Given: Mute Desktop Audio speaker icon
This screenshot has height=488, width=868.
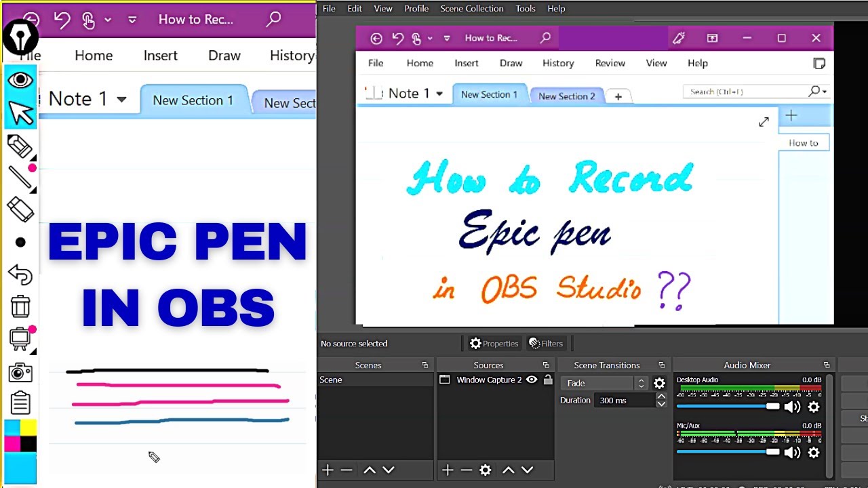Looking at the screenshot, I should tap(791, 407).
